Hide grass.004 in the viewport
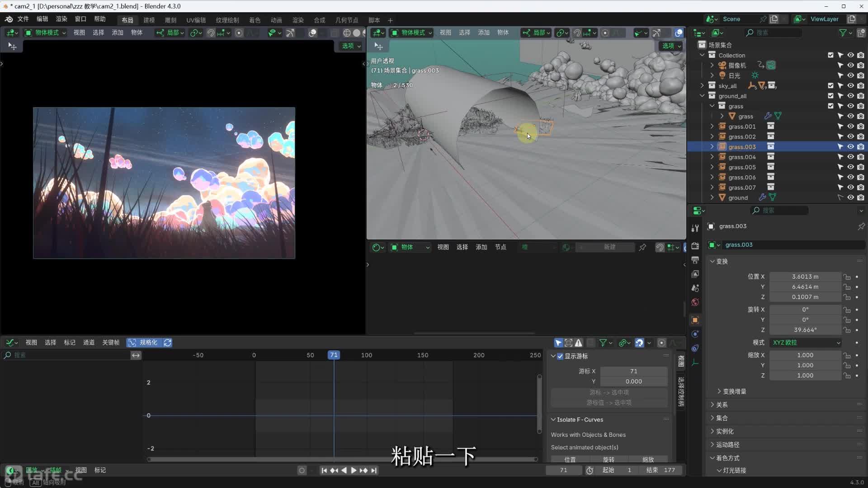This screenshot has width=868, height=488. 850,157
